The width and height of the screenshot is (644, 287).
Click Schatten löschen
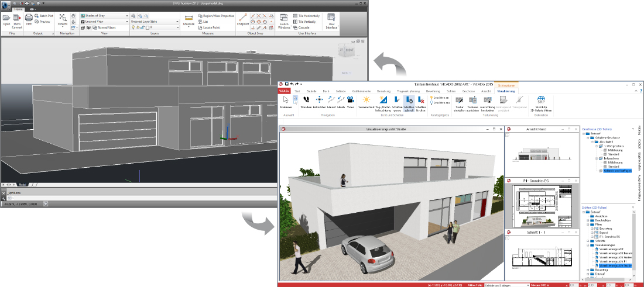420,103
